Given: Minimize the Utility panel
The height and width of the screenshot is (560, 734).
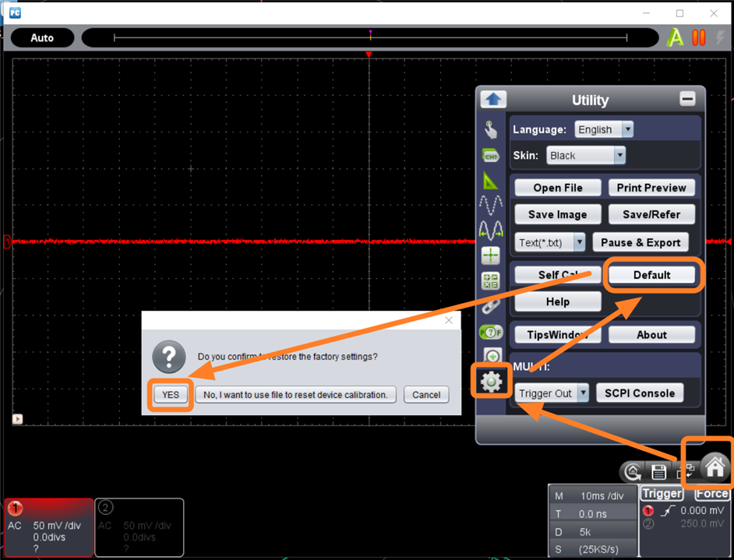Looking at the screenshot, I should (687, 99).
